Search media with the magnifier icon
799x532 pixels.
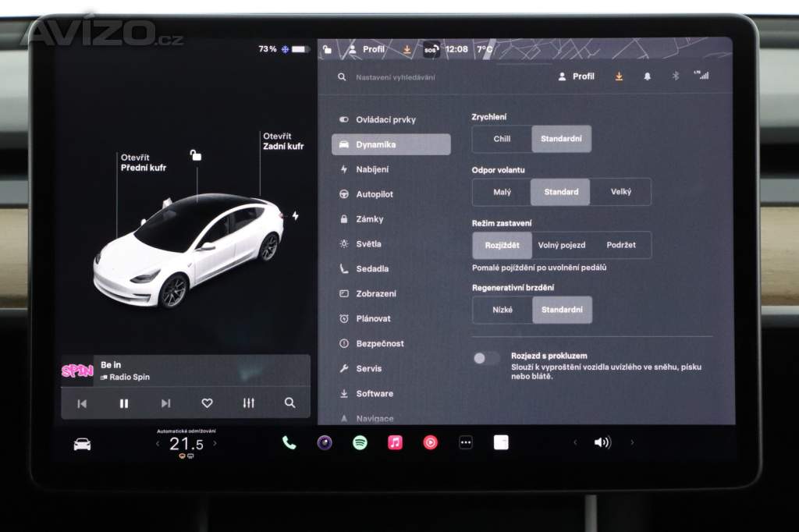tap(289, 403)
